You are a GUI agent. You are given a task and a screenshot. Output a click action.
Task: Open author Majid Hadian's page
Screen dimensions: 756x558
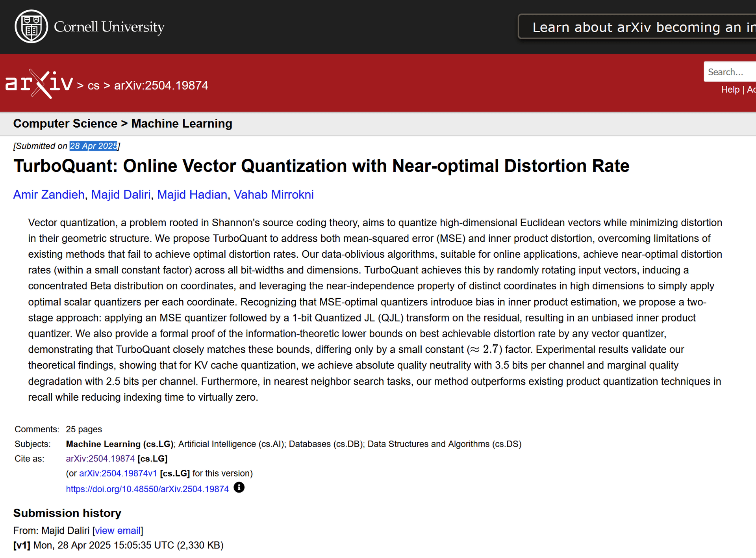(x=192, y=195)
